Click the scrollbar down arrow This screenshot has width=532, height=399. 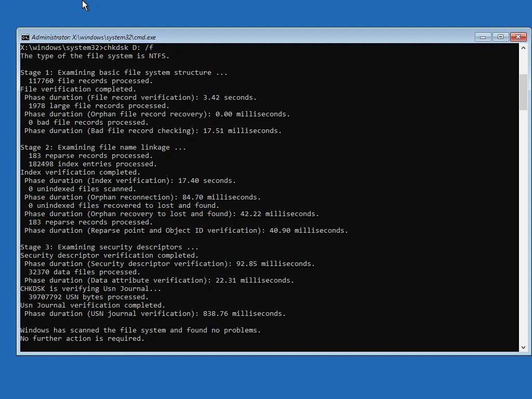click(523, 348)
